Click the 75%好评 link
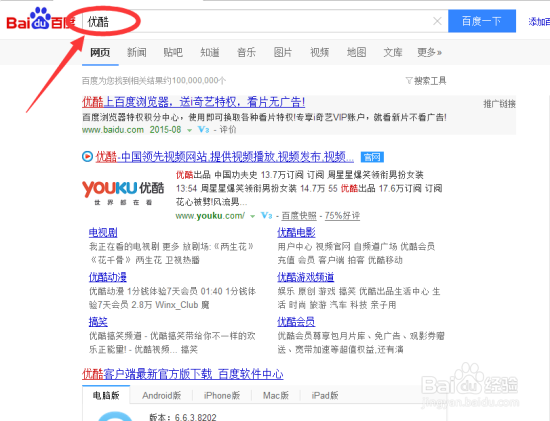The width and height of the screenshot is (550, 421). (x=342, y=215)
